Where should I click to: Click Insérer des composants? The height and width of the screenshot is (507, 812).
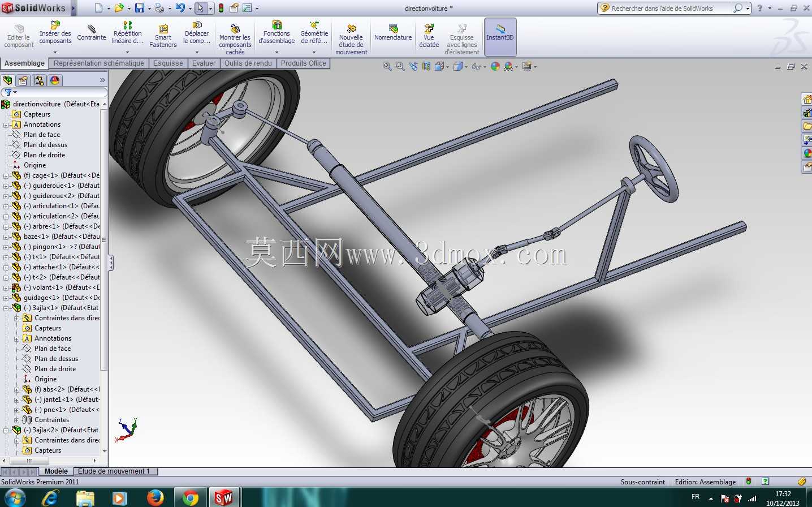pyautogui.click(x=55, y=33)
